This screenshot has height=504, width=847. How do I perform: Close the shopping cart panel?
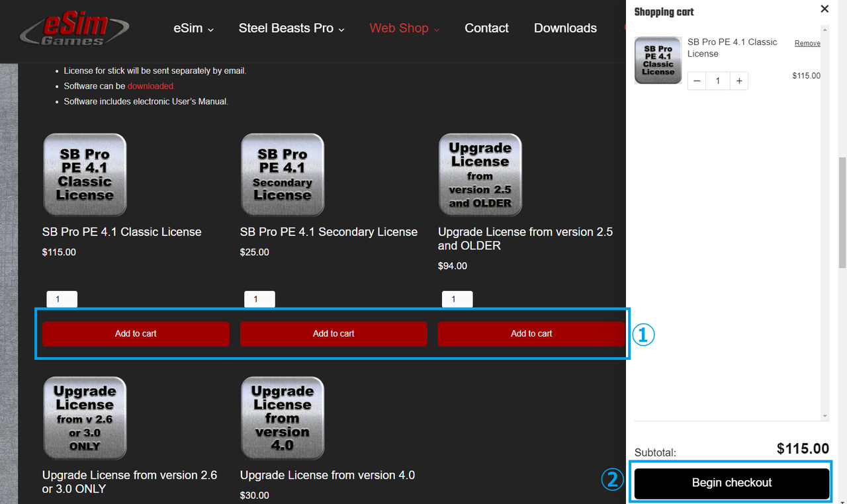point(825,9)
